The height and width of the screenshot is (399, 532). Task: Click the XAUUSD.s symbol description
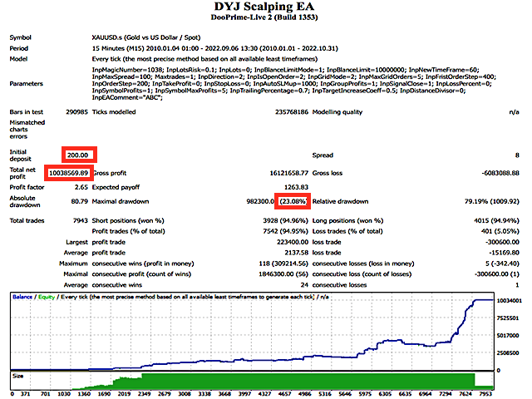(146, 37)
